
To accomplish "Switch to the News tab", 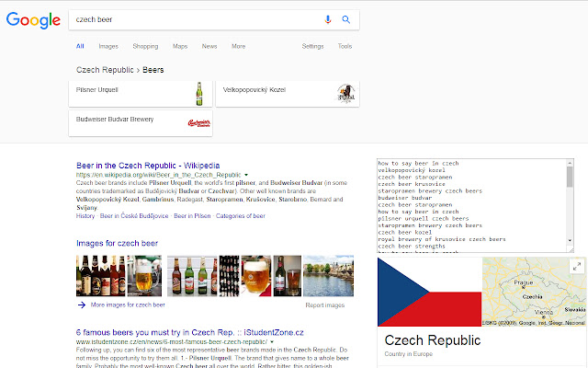I will [209, 46].
